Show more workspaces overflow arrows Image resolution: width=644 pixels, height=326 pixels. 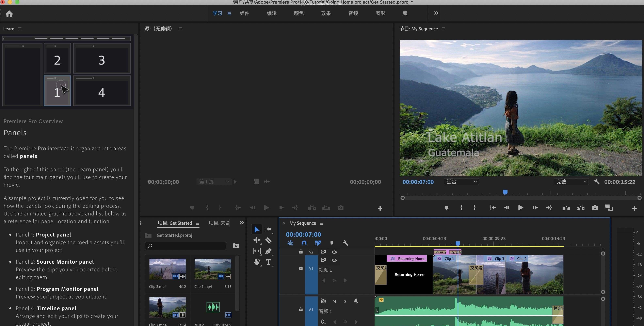436,13
